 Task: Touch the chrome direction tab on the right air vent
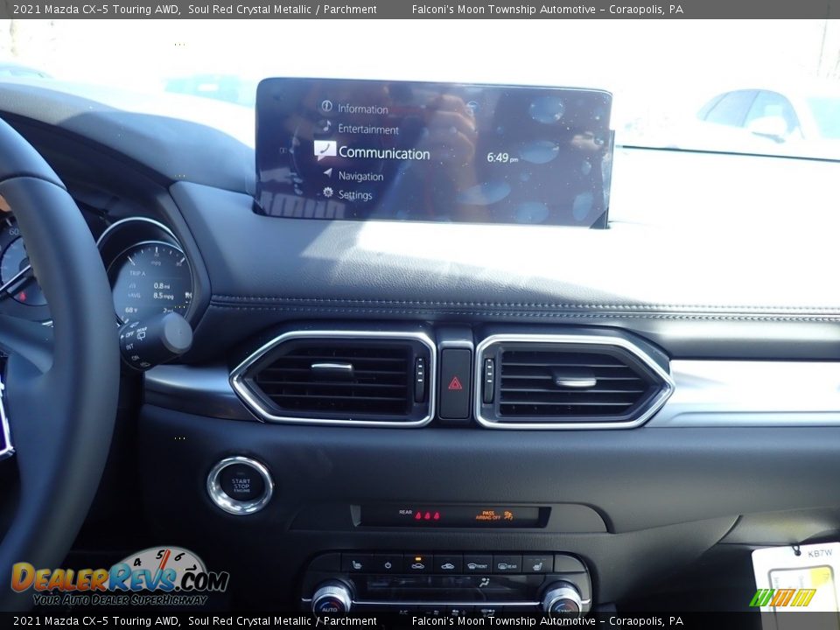[576, 381]
